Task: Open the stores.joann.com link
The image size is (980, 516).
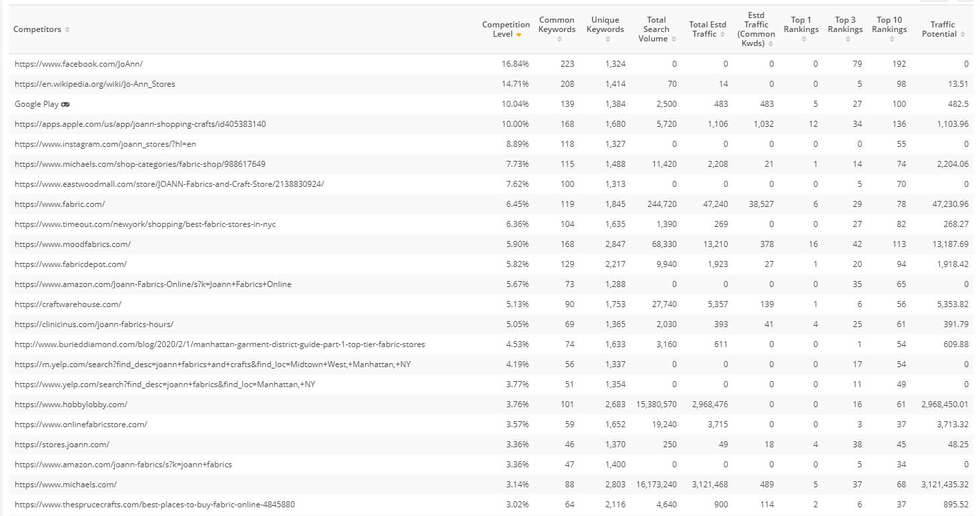Action: point(62,445)
